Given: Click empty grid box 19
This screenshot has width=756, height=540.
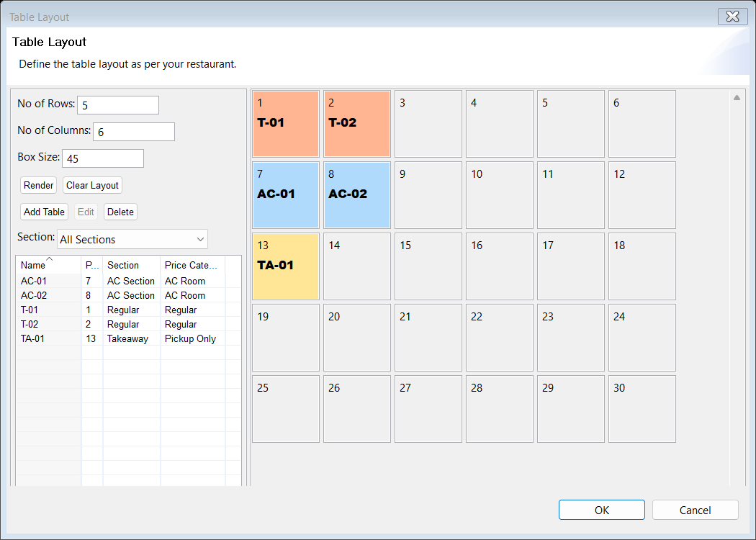Looking at the screenshot, I should point(286,338).
